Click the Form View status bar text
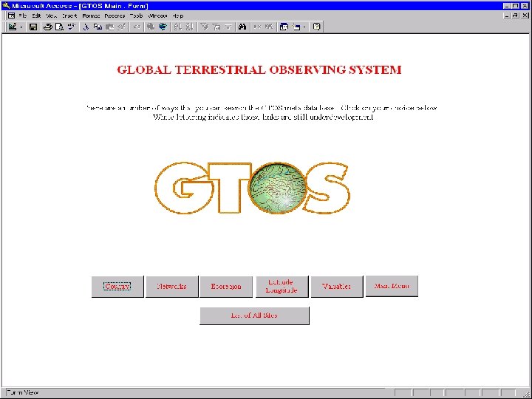Screen dimensions: 532x399 (x=22, y=392)
